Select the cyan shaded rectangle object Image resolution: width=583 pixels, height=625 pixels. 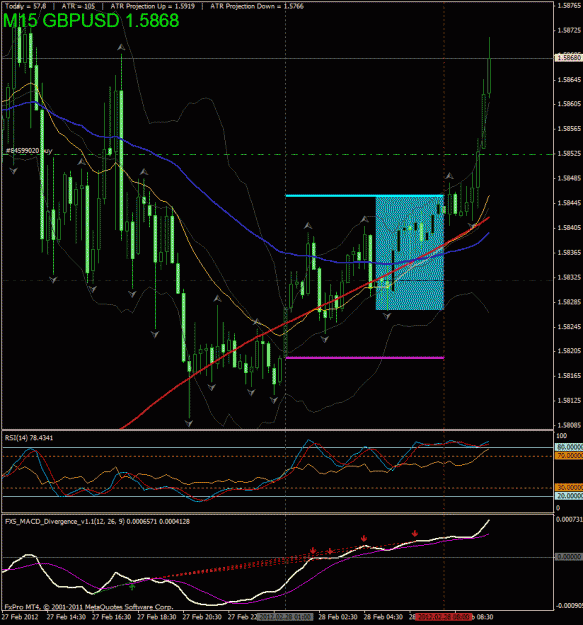(x=410, y=253)
